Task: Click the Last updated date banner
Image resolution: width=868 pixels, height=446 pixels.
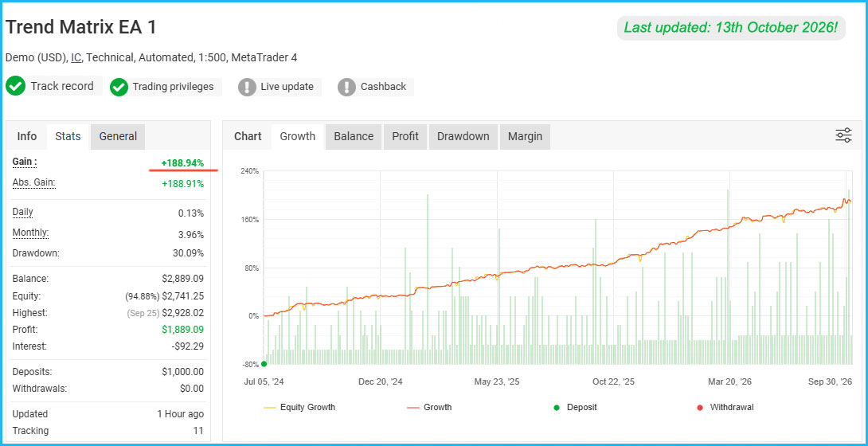Action: pos(731,27)
